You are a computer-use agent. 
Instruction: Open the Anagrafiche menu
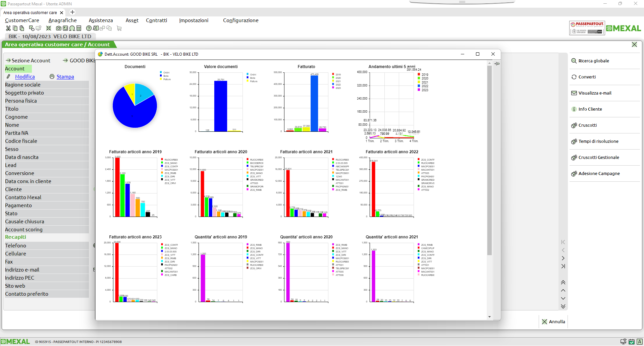click(62, 20)
